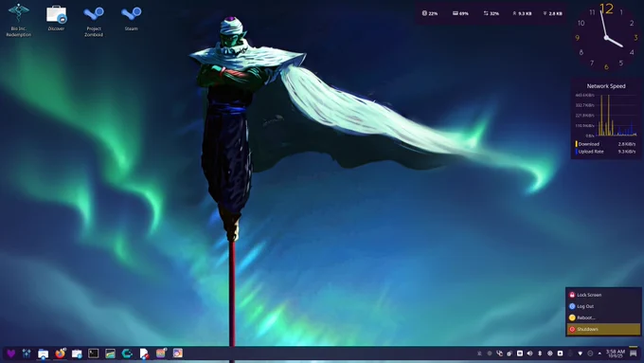
Task: Click the second taskbar icon beside launcher
Action: click(x=27, y=354)
